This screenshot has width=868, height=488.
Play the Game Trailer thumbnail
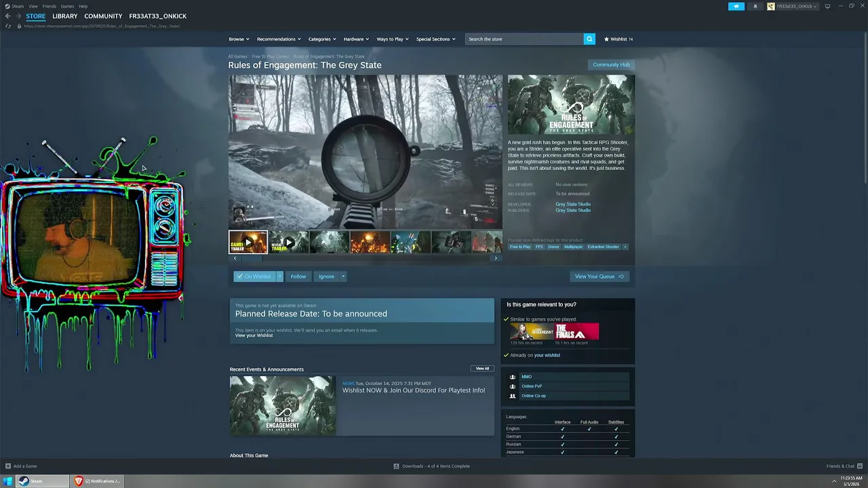point(248,242)
